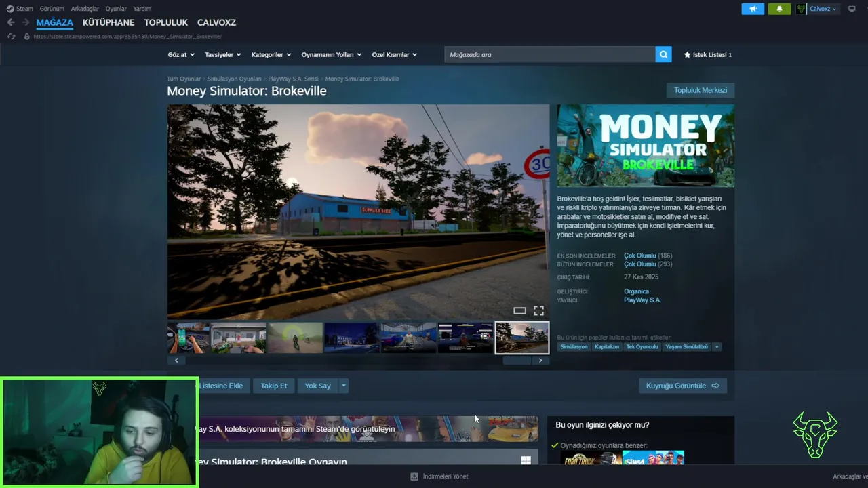Viewport: 868px width, 488px height.
Task: Select the highlighted warehouse road thumbnail
Action: pos(522,338)
